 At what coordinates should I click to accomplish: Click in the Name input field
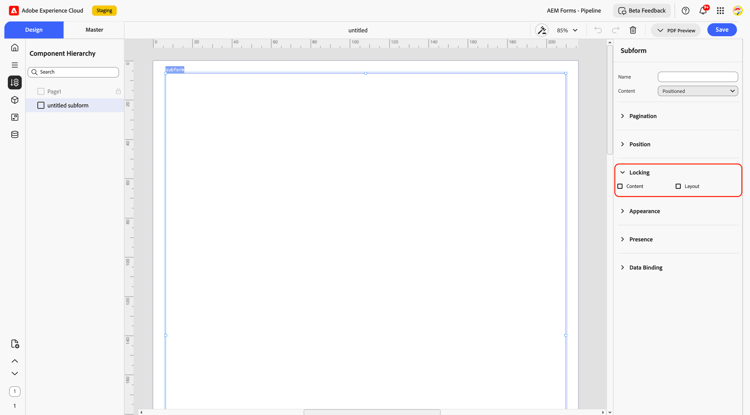697,76
